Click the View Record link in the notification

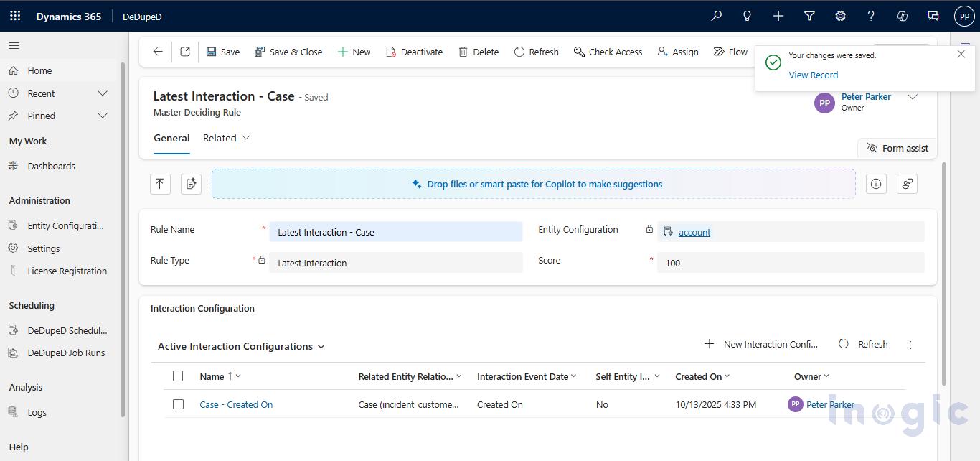point(813,75)
